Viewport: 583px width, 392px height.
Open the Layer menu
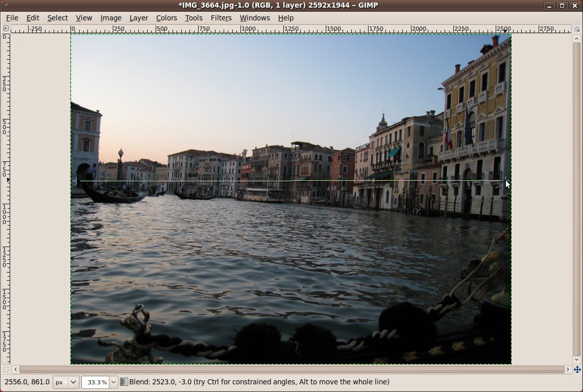pyautogui.click(x=139, y=18)
